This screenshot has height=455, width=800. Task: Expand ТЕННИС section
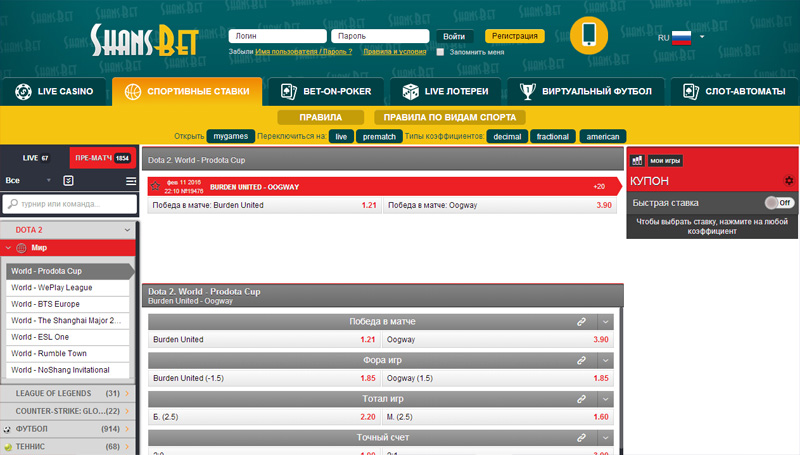pos(68,446)
